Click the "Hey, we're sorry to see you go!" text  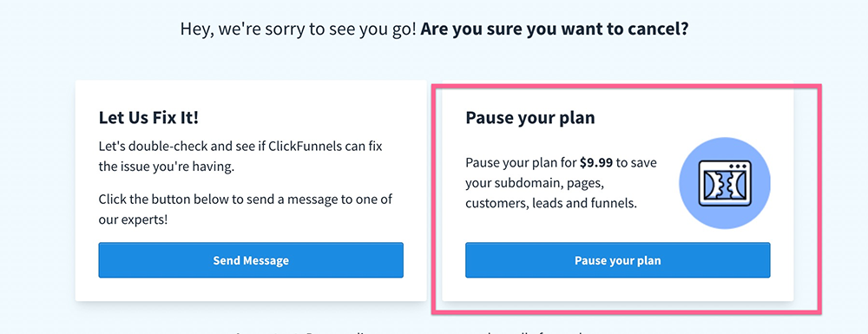pos(298,29)
